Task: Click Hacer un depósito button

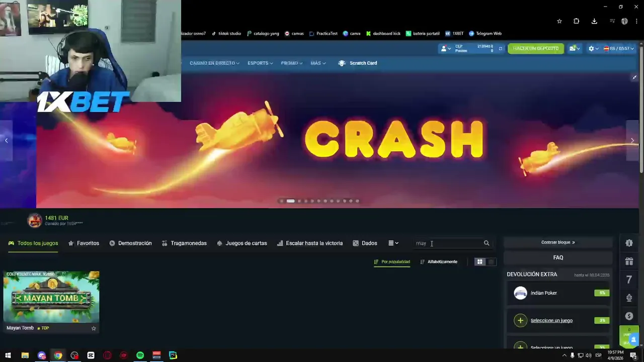Action: [x=536, y=49]
